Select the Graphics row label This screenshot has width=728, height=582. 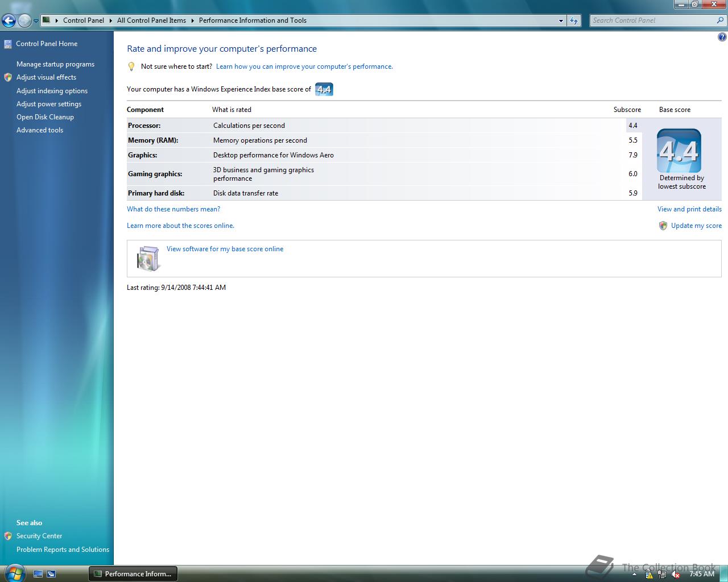pos(143,155)
